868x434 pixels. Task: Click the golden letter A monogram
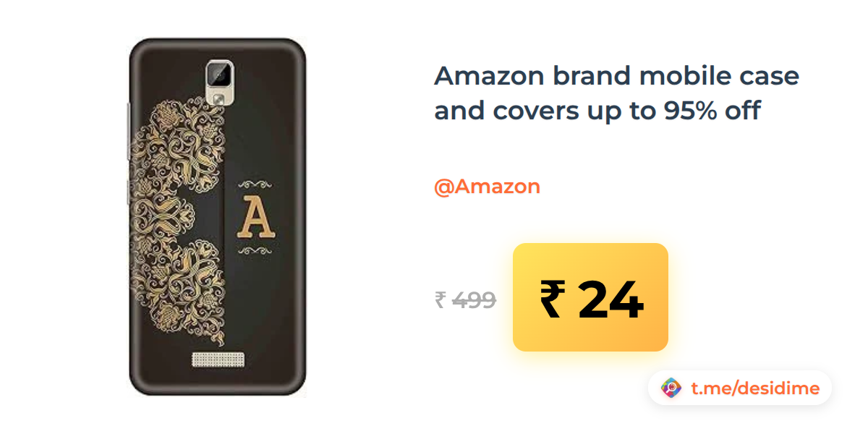tap(257, 216)
